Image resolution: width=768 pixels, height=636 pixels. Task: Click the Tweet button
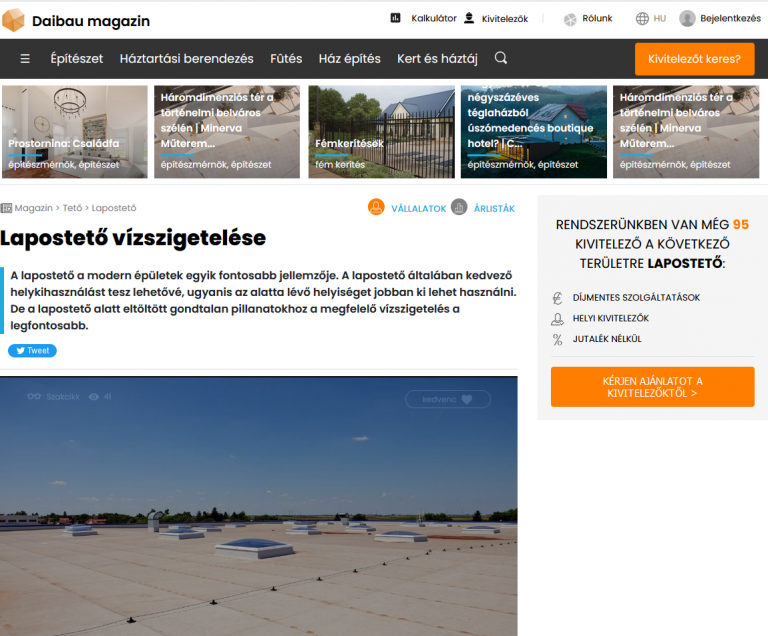(x=32, y=351)
